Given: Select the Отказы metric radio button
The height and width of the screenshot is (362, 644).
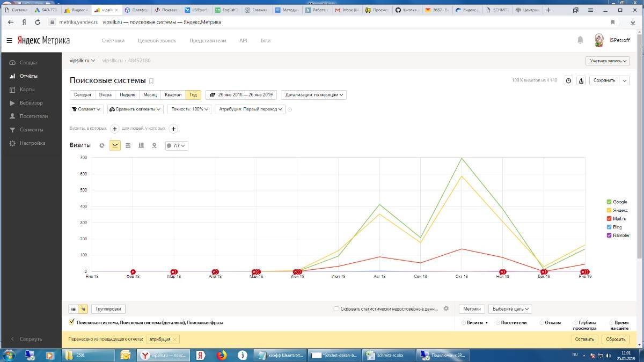Looking at the screenshot, I should (541, 323).
